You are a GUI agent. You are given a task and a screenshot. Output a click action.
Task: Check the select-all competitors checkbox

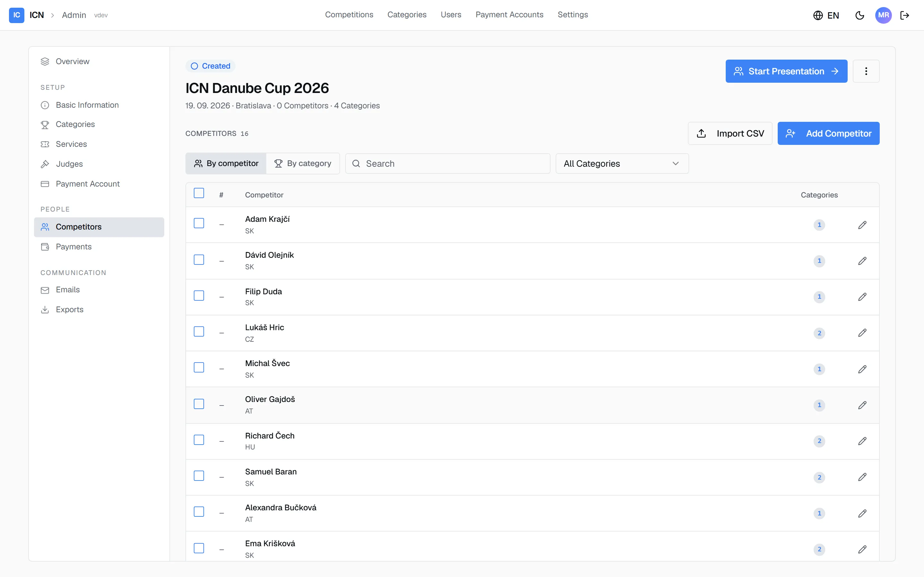click(199, 193)
